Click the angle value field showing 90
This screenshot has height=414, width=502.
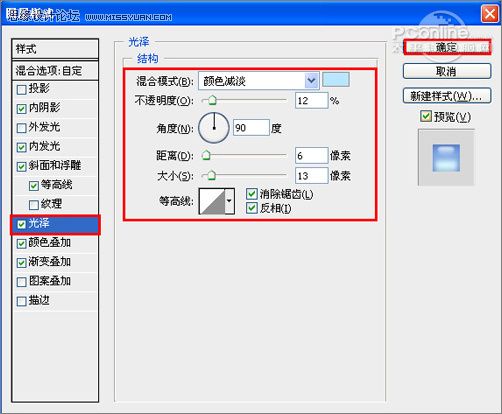[251, 128]
